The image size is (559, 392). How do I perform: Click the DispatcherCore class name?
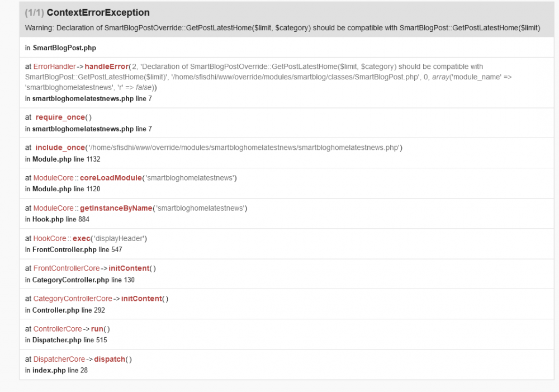tap(59, 359)
